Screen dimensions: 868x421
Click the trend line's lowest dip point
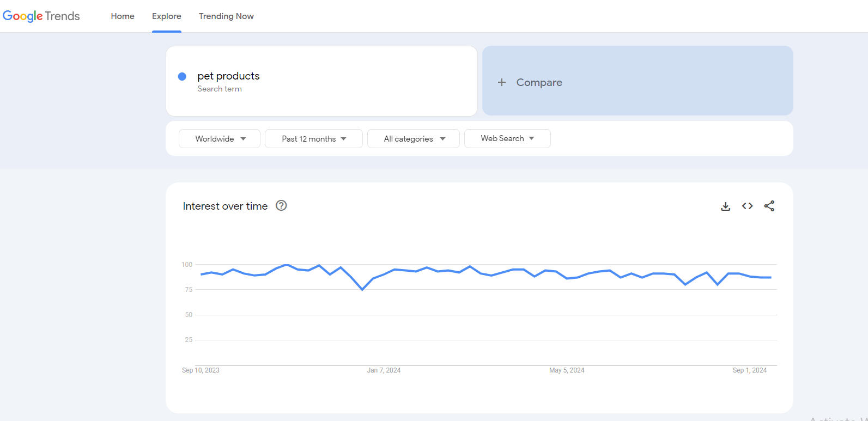362,289
